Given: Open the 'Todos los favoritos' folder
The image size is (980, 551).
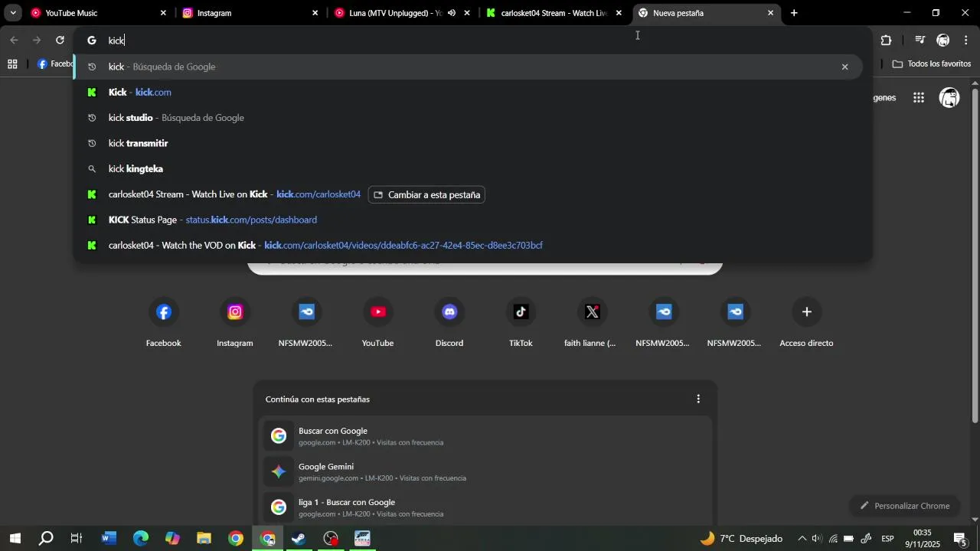Looking at the screenshot, I should pos(932,64).
